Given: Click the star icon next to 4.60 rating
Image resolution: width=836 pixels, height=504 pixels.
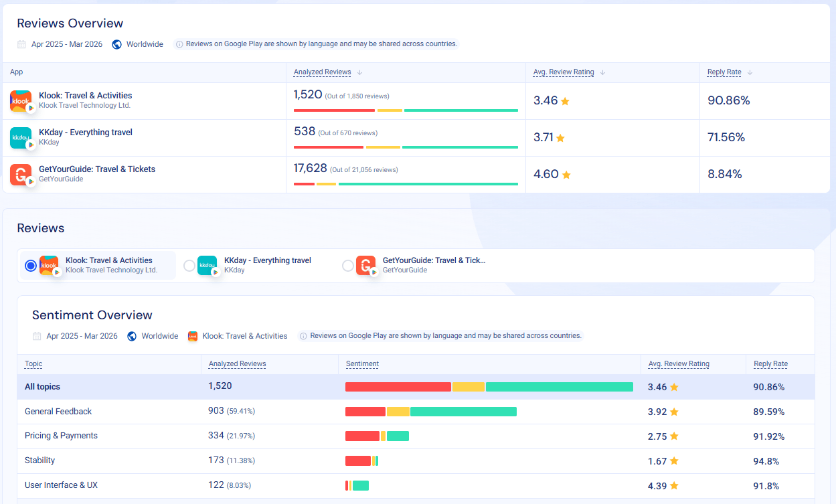Looking at the screenshot, I should click(566, 175).
